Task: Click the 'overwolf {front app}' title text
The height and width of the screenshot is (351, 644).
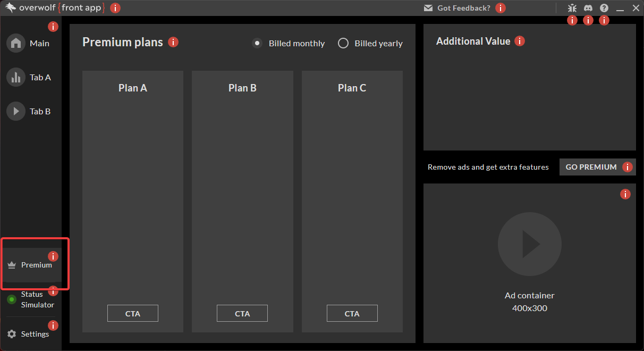Action: tap(62, 8)
